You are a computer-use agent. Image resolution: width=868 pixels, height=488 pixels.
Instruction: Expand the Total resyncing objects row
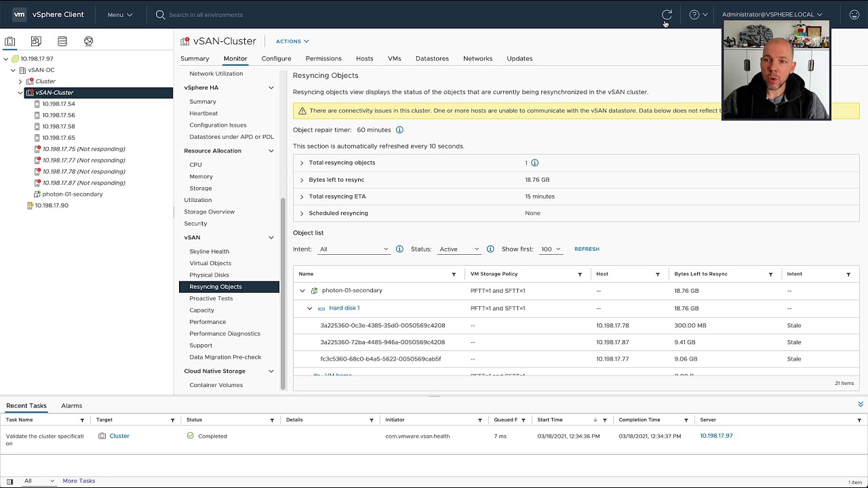click(x=302, y=163)
